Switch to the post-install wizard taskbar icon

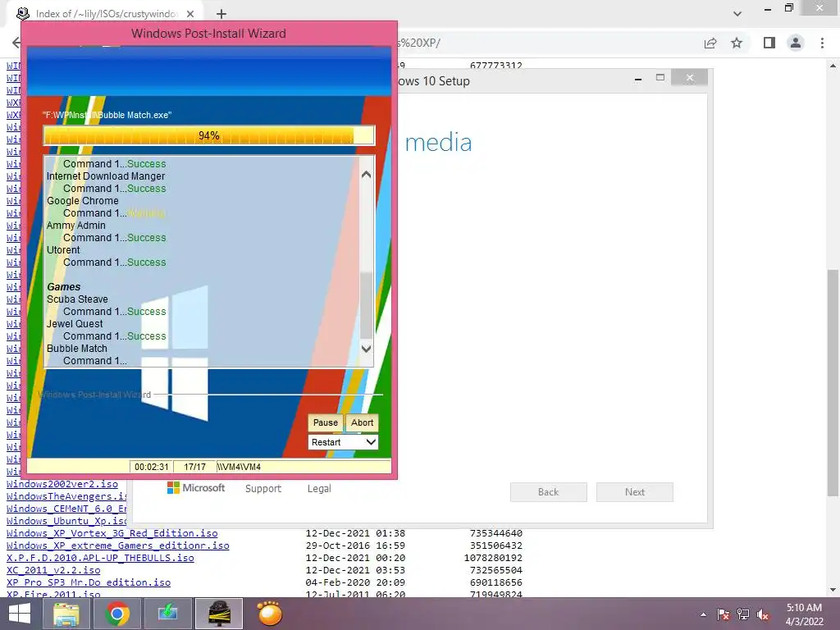[218, 614]
